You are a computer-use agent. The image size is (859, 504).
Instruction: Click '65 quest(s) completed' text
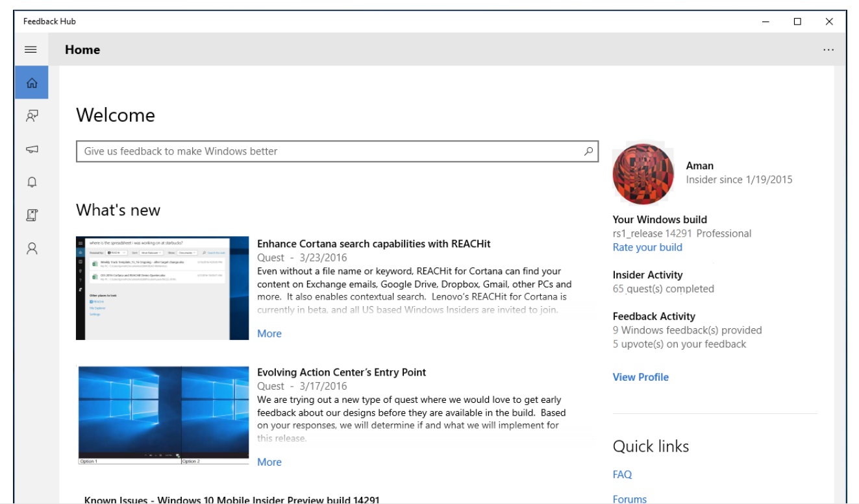[663, 289]
